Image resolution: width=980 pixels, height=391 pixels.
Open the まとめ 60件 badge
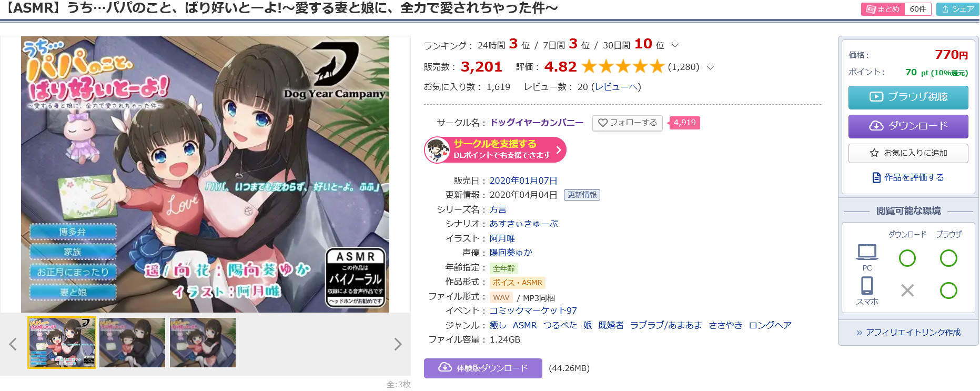click(896, 9)
